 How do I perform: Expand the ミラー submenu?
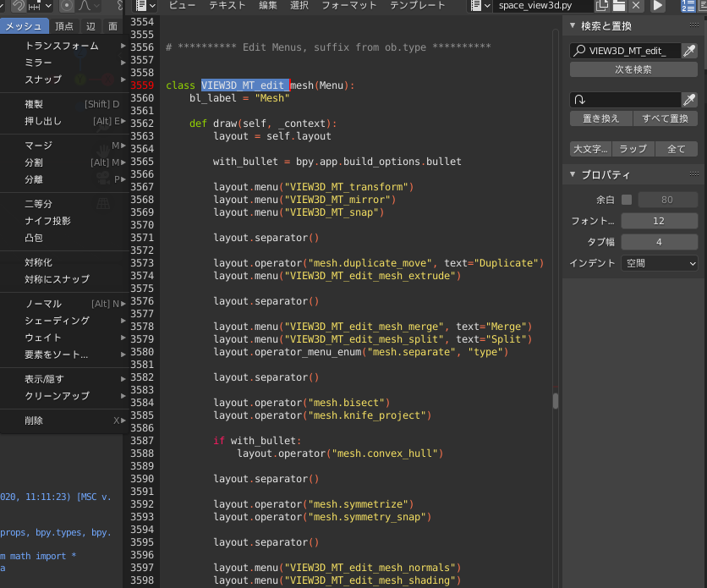pos(64,63)
